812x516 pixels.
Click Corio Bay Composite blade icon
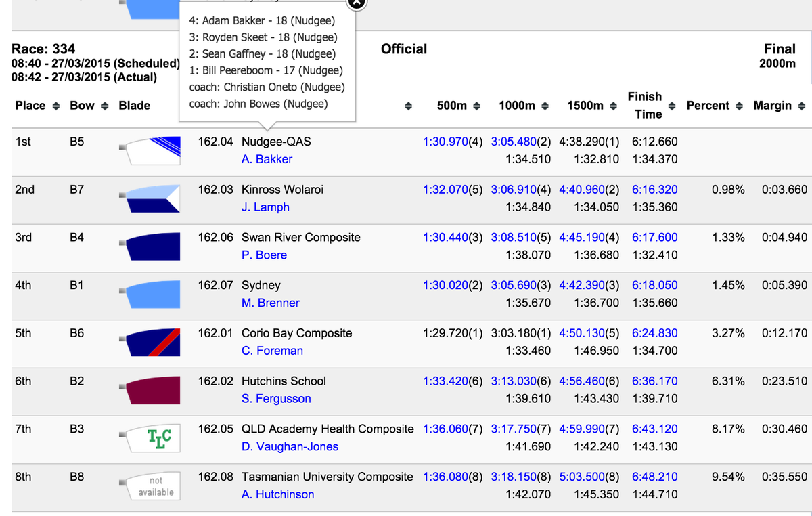coord(150,341)
